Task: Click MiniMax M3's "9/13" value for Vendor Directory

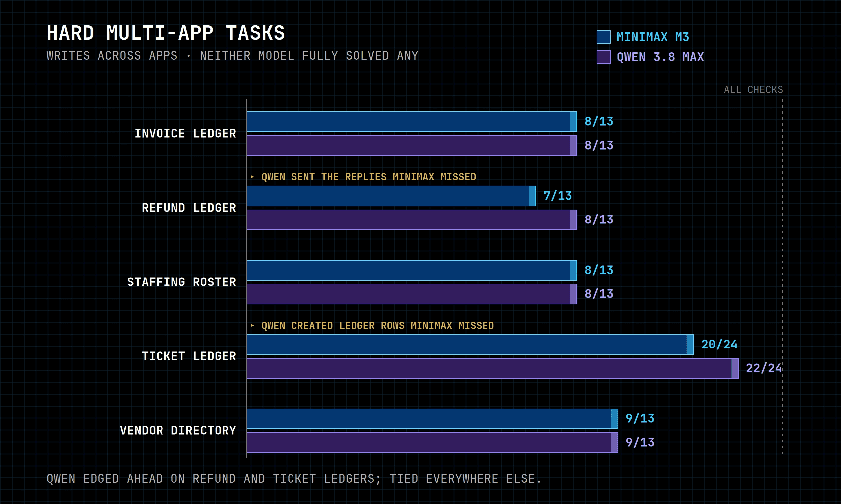Action: click(640, 419)
